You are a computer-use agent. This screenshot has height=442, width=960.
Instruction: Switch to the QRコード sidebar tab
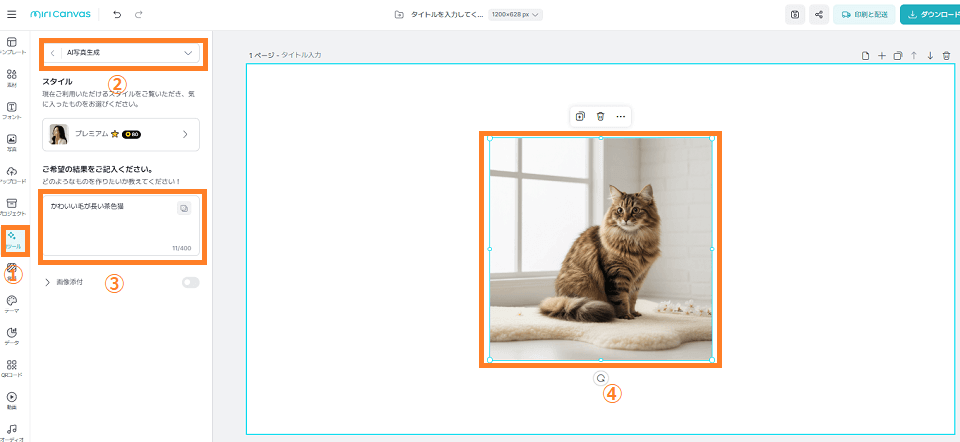12,369
